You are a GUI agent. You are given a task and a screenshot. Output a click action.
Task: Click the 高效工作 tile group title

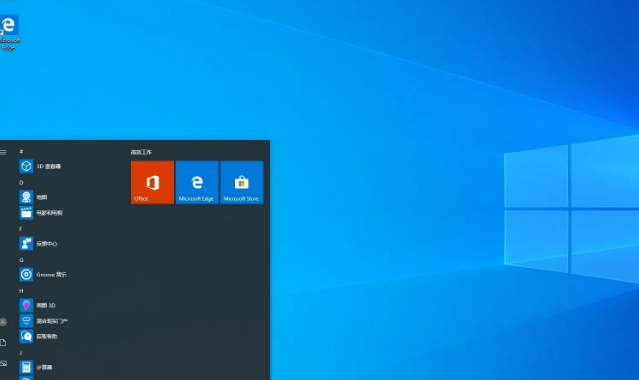coord(141,152)
